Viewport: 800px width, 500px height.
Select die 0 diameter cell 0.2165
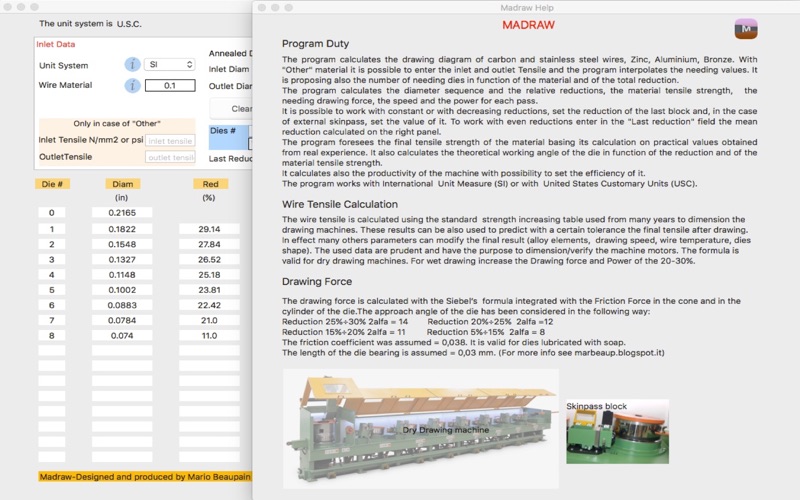(122, 213)
